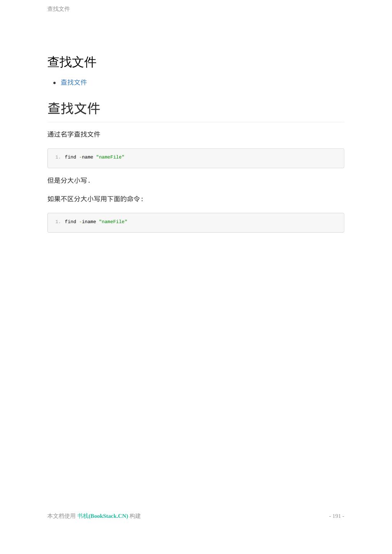Click the find -iname code block
This screenshot has width=392, height=554.
196,223
